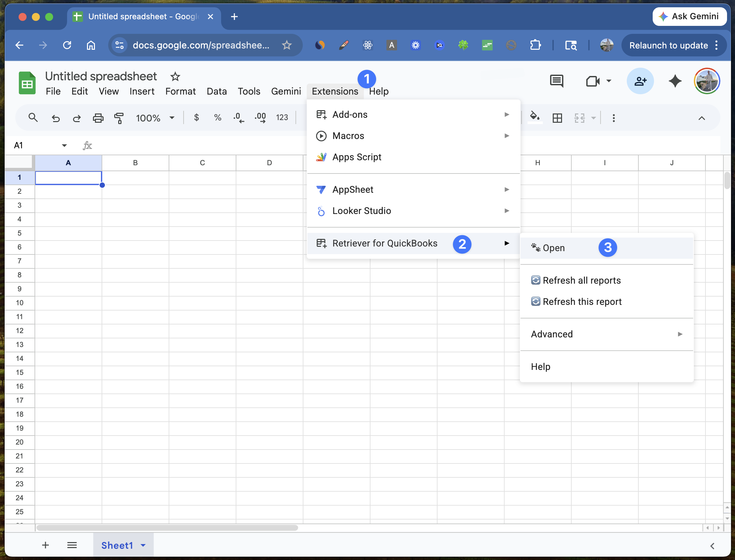This screenshot has width=735, height=560.
Task: Open merge cells dropdown arrow
Action: tap(593, 118)
